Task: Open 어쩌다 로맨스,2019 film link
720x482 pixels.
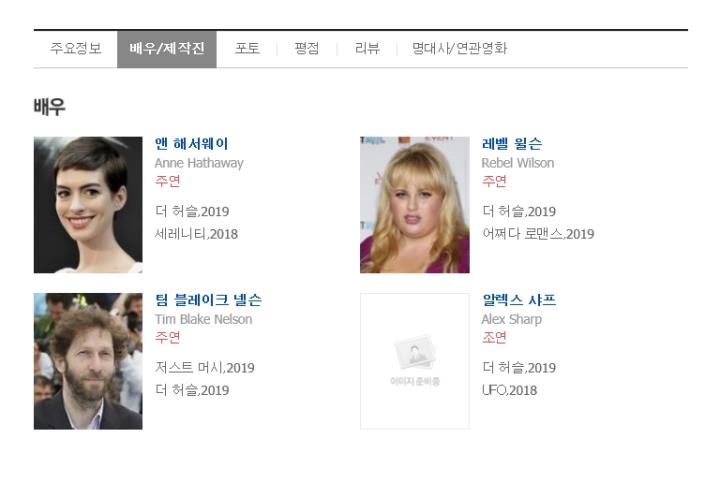Action: coord(538,234)
